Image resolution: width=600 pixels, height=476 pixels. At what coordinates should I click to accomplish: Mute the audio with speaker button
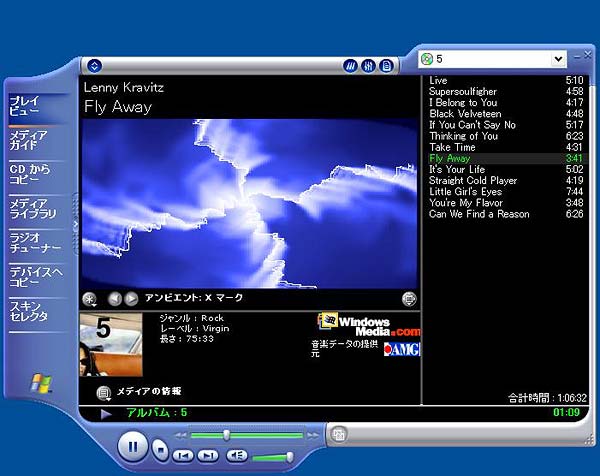[236, 455]
